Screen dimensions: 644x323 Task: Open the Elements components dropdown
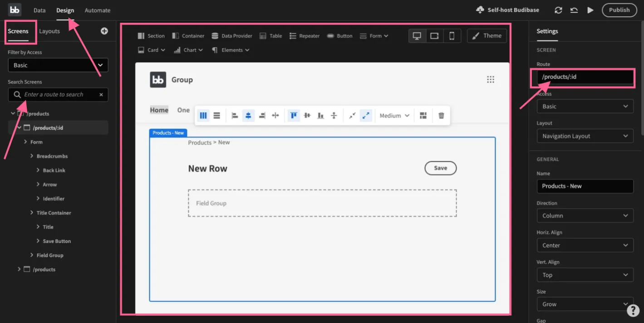231,50
